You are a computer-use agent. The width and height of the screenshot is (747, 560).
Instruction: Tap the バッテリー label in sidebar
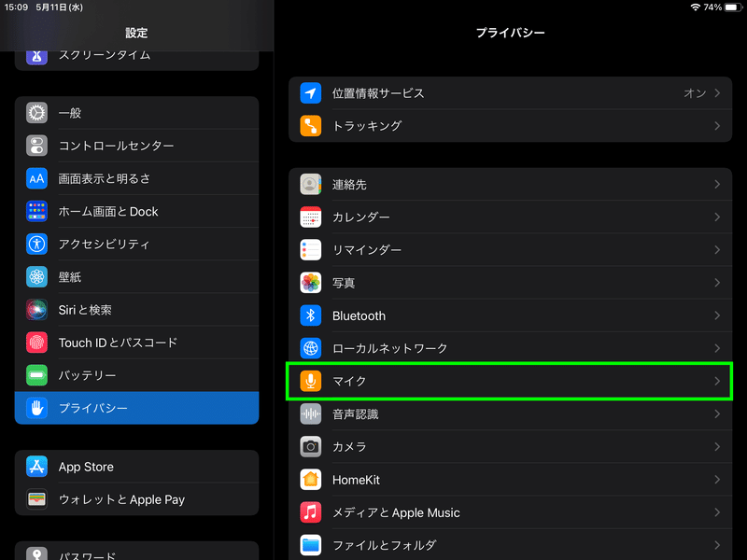coord(87,375)
